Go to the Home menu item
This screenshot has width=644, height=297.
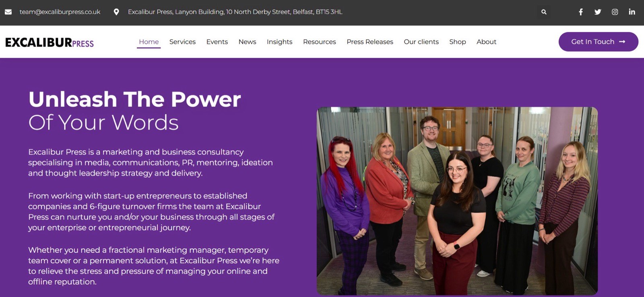coord(149,42)
